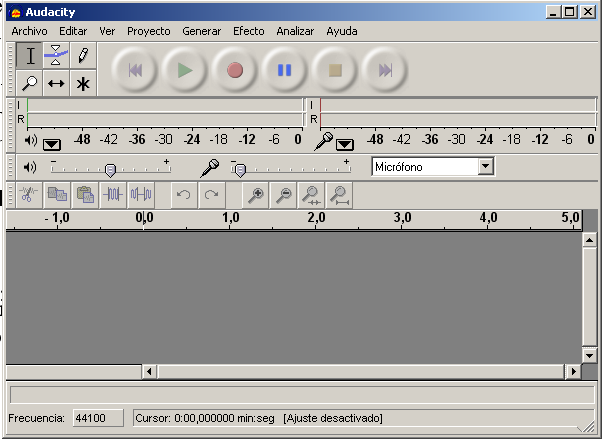Viewport: 602px width, 441px height.
Task: Toggle the blue Pause button
Action: click(x=285, y=70)
